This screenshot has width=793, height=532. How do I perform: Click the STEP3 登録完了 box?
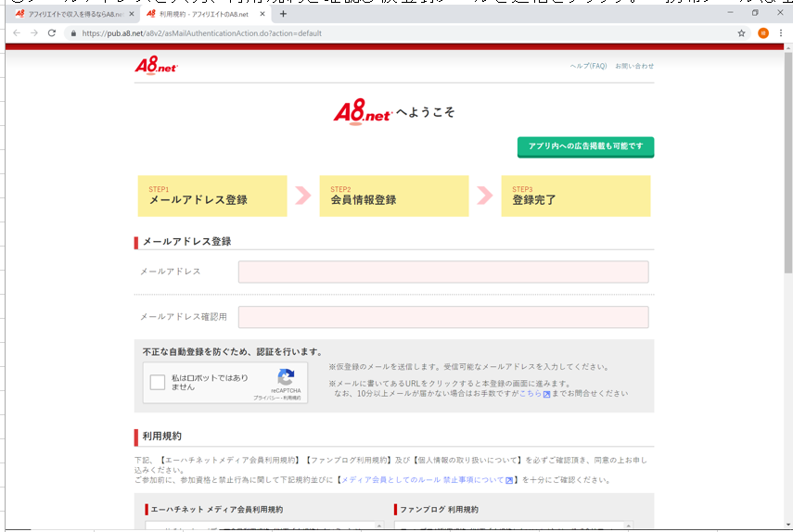(576, 196)
